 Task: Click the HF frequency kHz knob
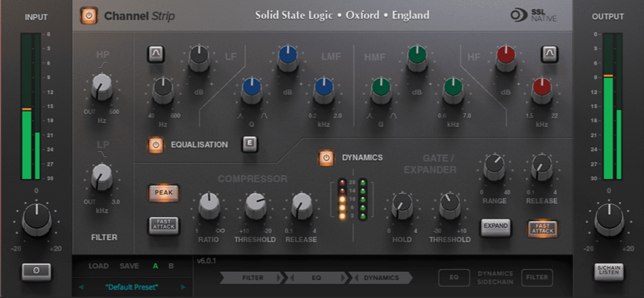pos(542,90)
